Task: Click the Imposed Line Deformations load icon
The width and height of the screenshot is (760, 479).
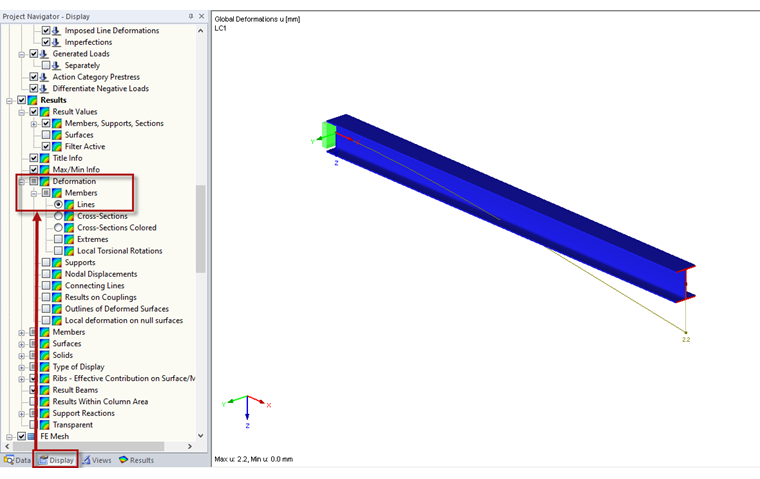Action: [x=57, y=31]
